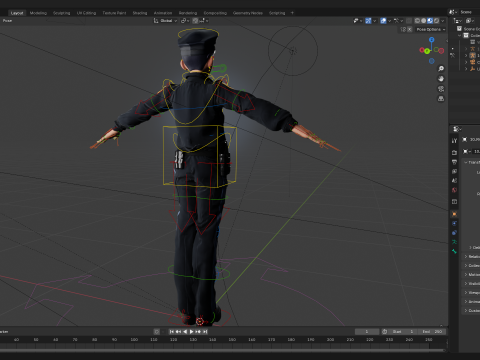The image size is (480, 360).
Task: Toggle X-ray view button
Action: pyautogui.click(x=409, y=21)
